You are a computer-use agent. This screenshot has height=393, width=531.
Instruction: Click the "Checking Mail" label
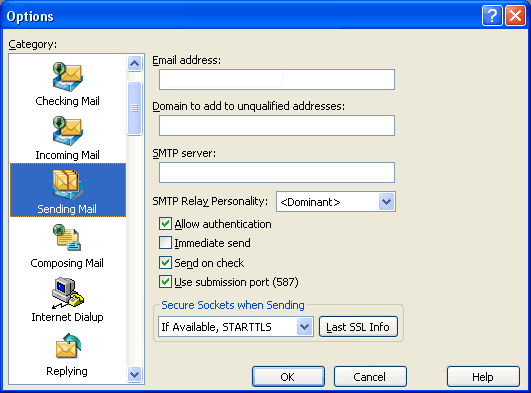point(67,101)
